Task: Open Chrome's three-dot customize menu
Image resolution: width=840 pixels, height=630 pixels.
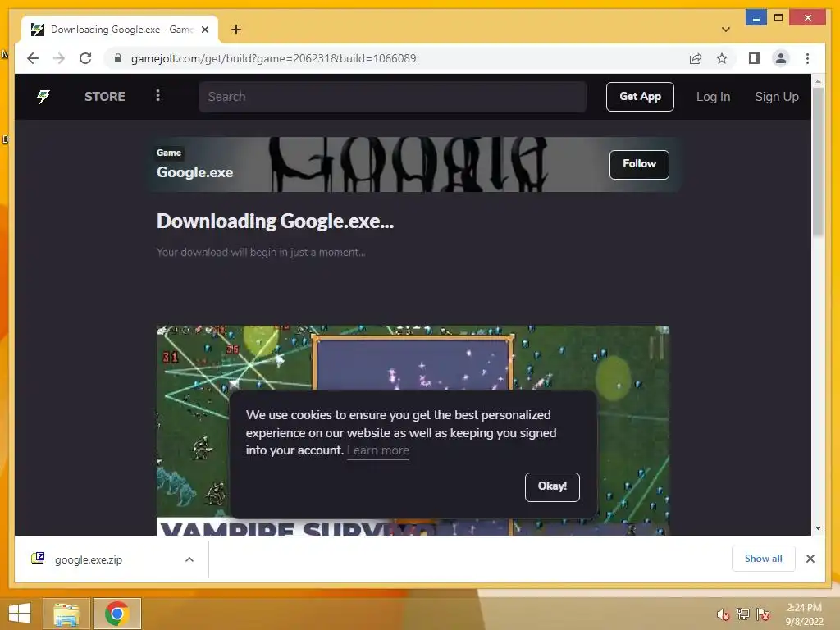Action: click(807, 58)
